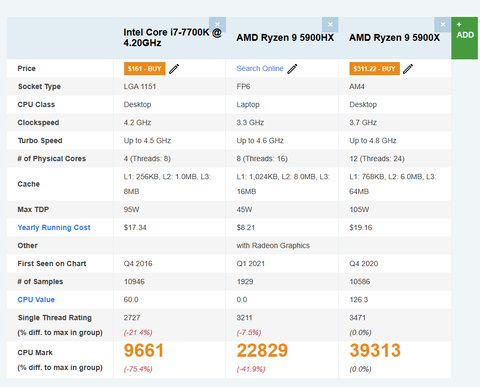Remove AMD Ryzen 9 5900HX column
Screen dimensions: 480x387
click(330, 24)
